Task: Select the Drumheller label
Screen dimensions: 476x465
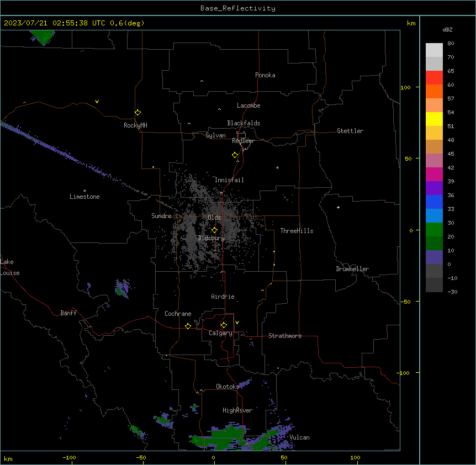Action: point(352,269)
